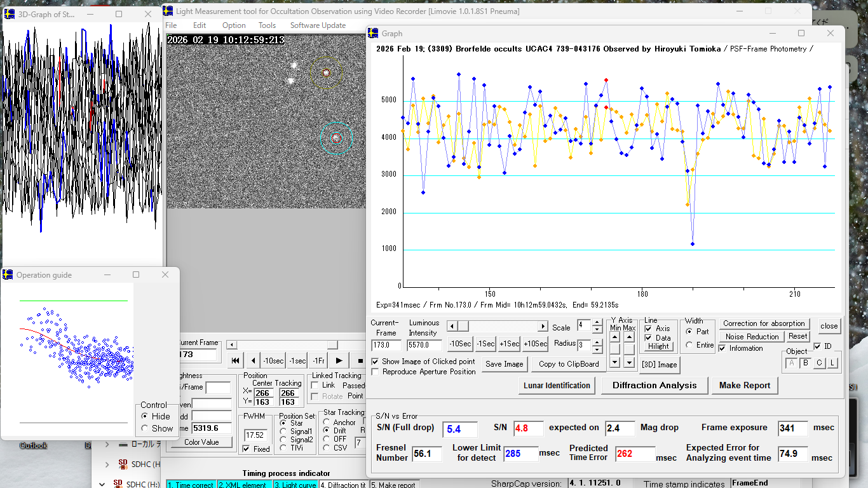Step back one frame with left arrow button

click(x=253, y=360)
